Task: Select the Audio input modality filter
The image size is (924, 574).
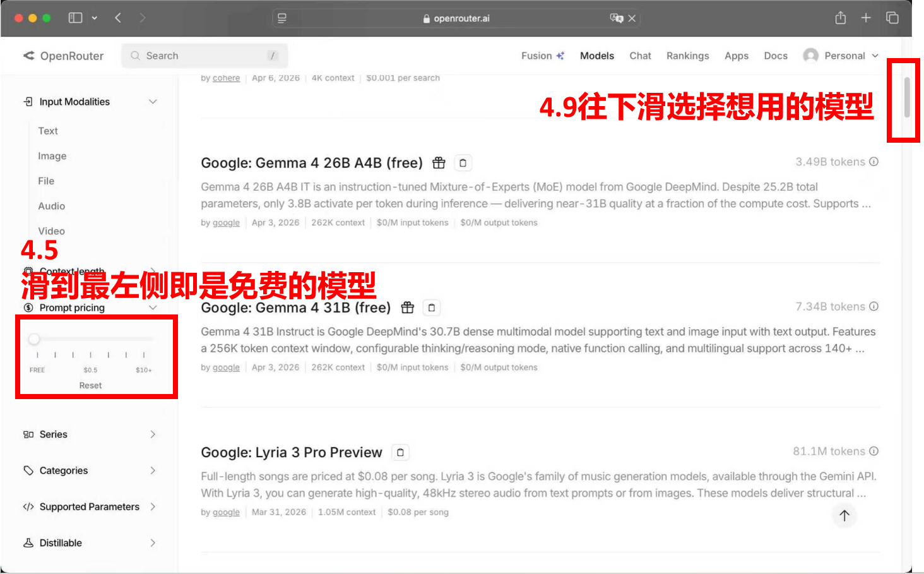Action: click(x=51, y=206)
